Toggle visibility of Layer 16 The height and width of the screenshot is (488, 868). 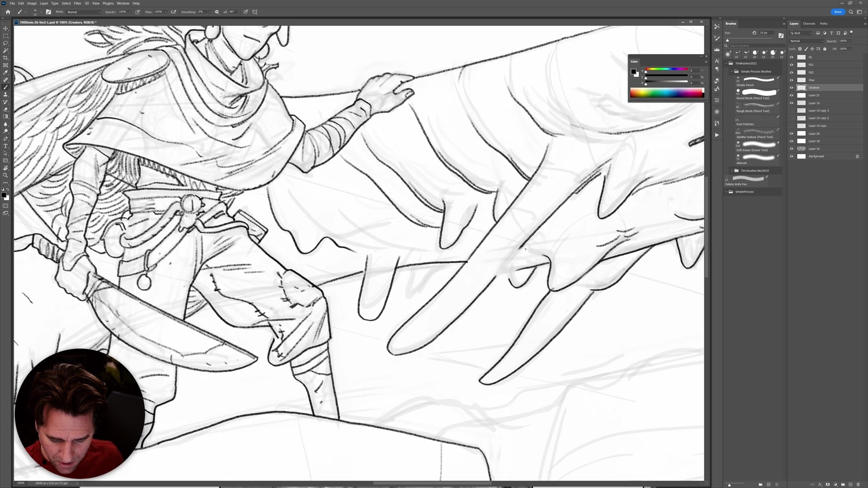(x=791, y=149)
